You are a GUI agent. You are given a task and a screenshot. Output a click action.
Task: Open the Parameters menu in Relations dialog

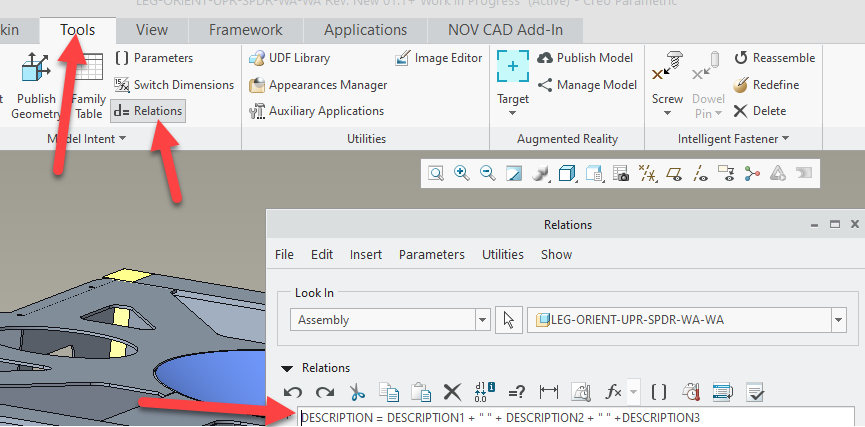(431, 255)
